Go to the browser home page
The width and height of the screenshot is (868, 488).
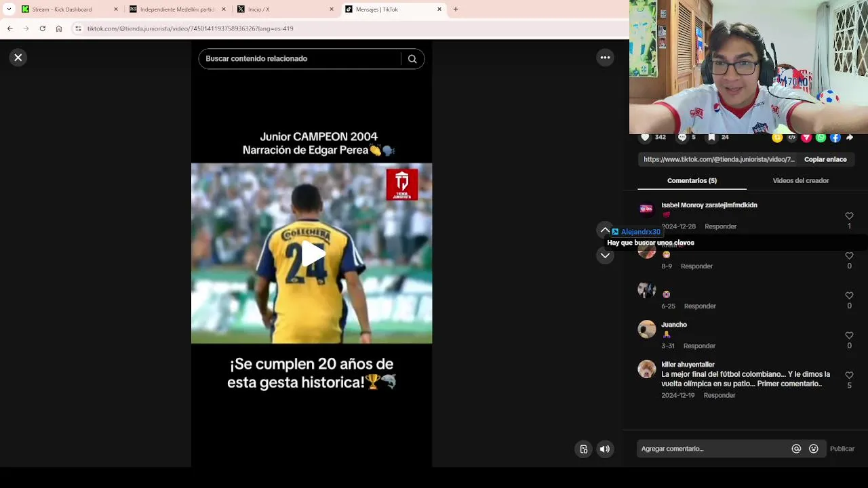59,28
